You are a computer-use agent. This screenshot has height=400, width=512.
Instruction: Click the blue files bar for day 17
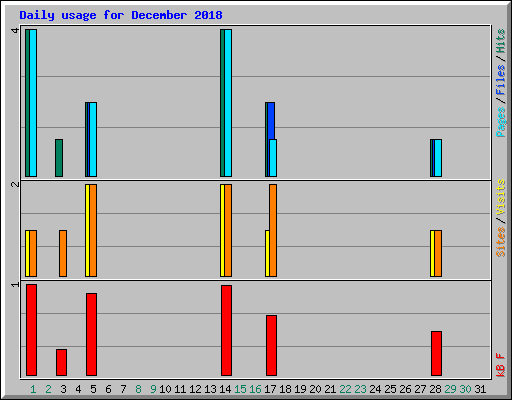point(271,121)
